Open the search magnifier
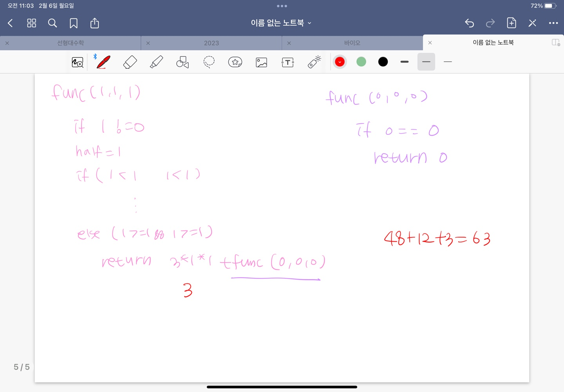The height and width of the screenshot is (392, 564). (x=52, y=23)
